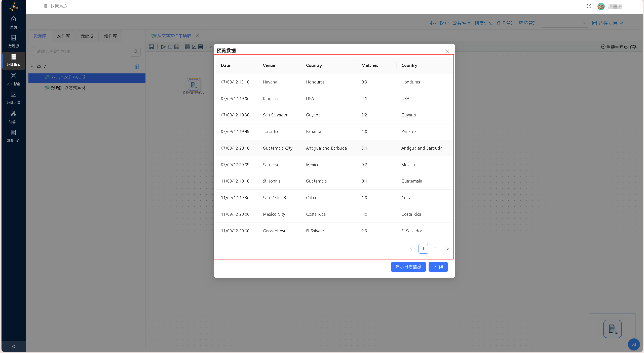This screenshot has height=353, width=644.
Task: Click the boxed M toolbar icon
Action: [x=200, y=47]
